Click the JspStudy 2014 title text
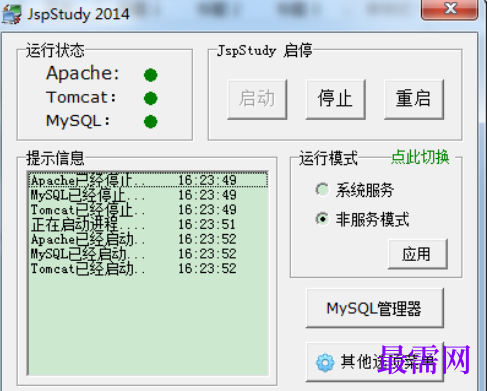 coord(78,15)
